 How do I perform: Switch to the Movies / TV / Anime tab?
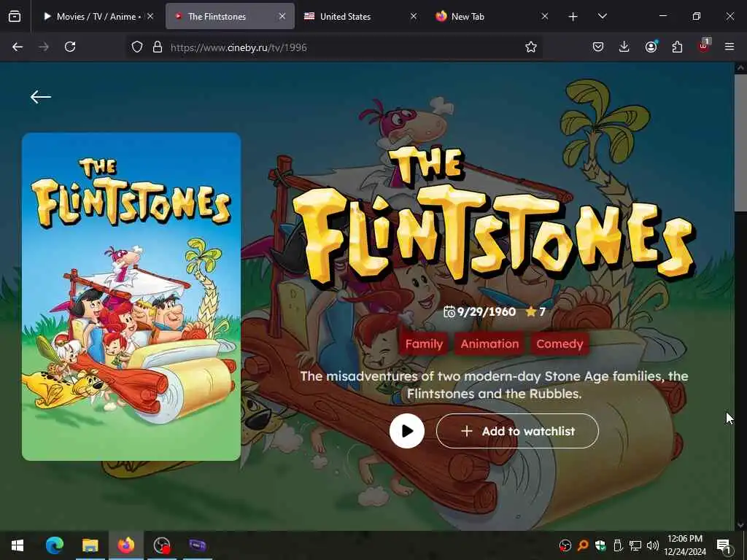click(x=91, y=16)
